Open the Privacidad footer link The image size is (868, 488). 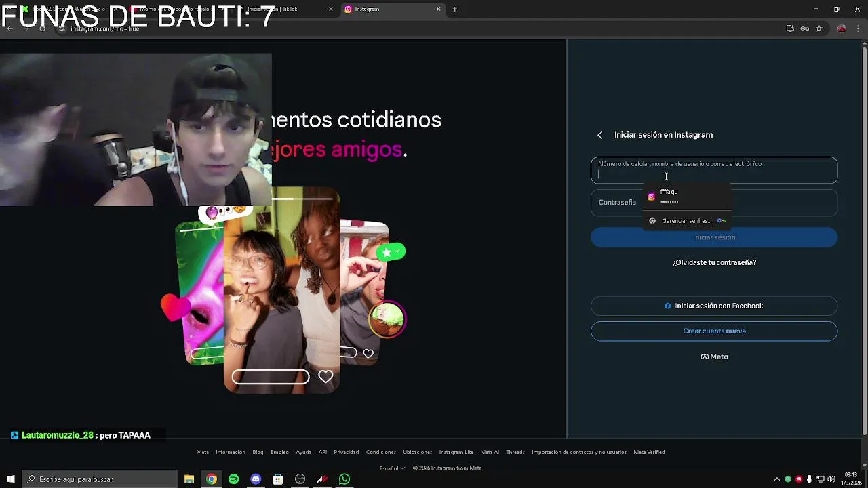(x=347, y=452)
